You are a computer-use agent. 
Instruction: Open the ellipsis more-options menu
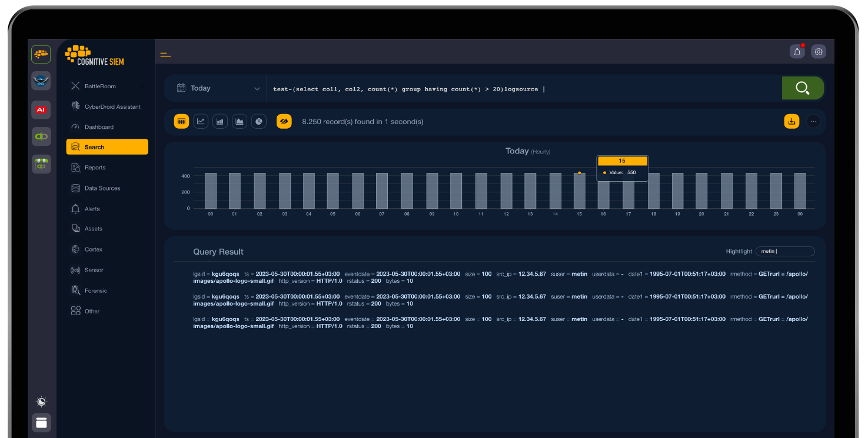pyautogui.click(x=813, y=121)
